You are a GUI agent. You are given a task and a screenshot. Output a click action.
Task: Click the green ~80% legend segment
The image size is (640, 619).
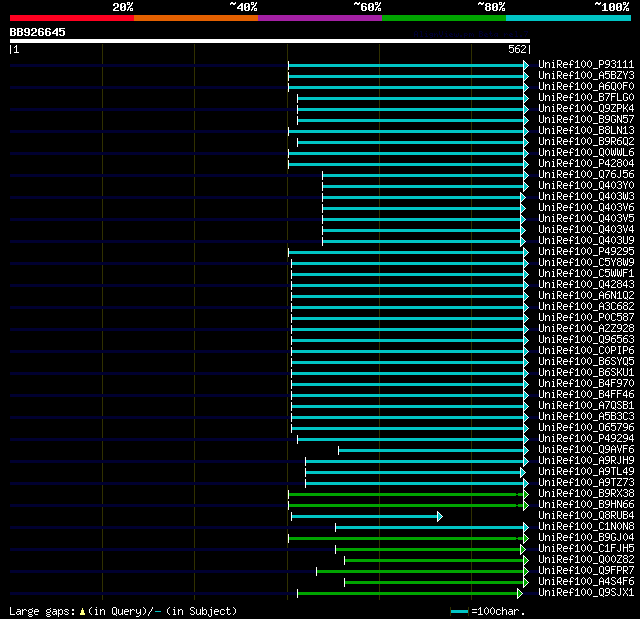click(x=444, y=18)
